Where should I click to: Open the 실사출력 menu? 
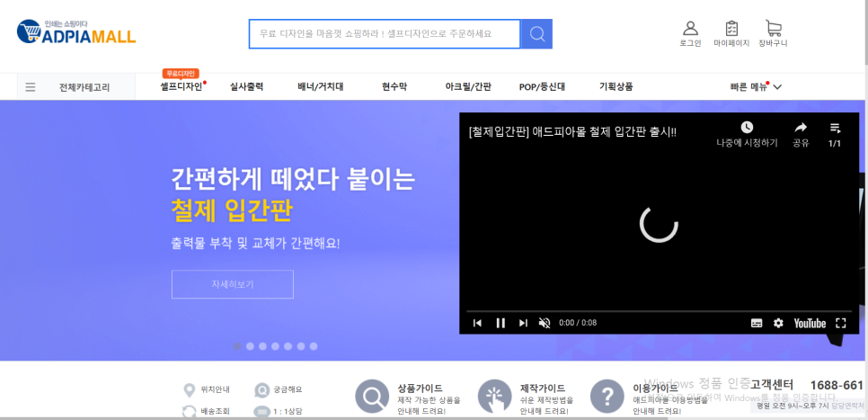(246, 86)
